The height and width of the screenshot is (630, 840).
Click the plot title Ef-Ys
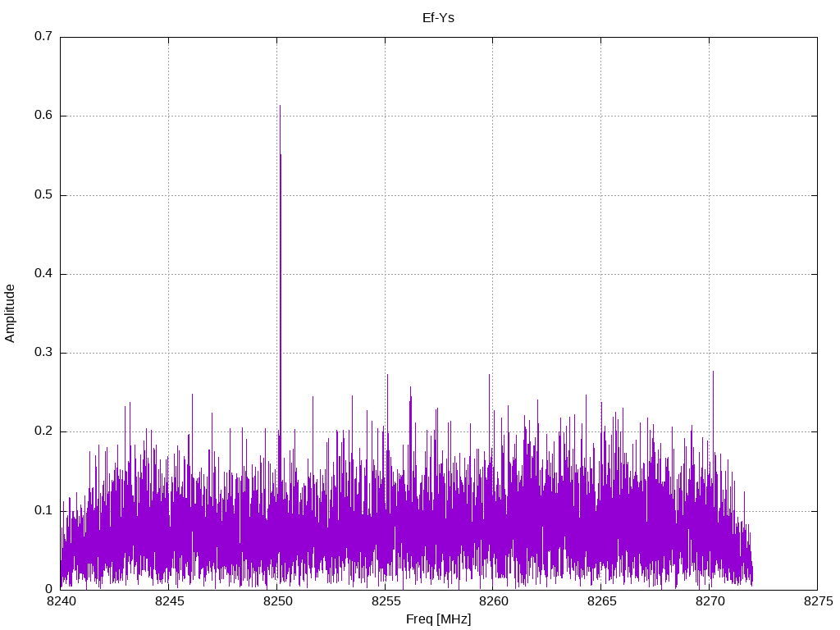tap(438, 17)
